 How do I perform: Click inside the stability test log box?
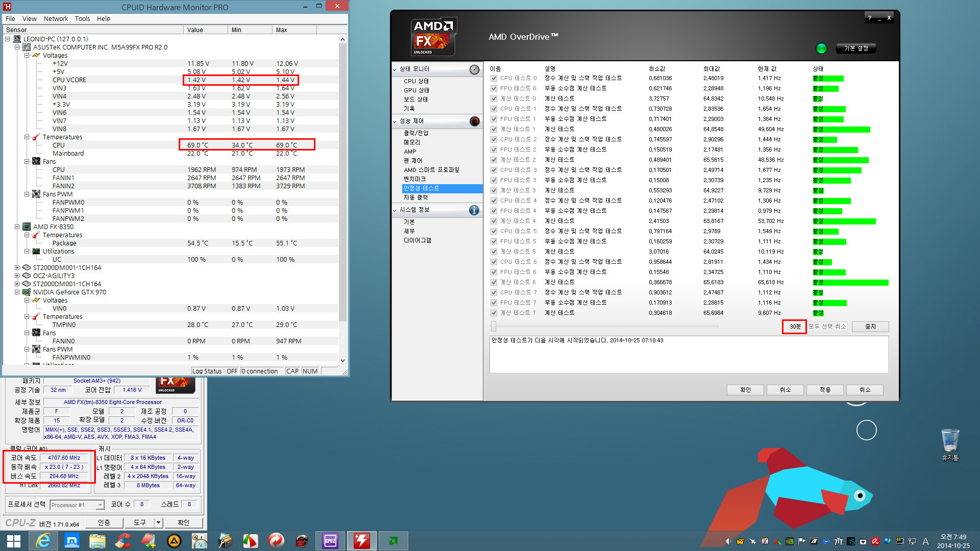click(x=689, y=355)
